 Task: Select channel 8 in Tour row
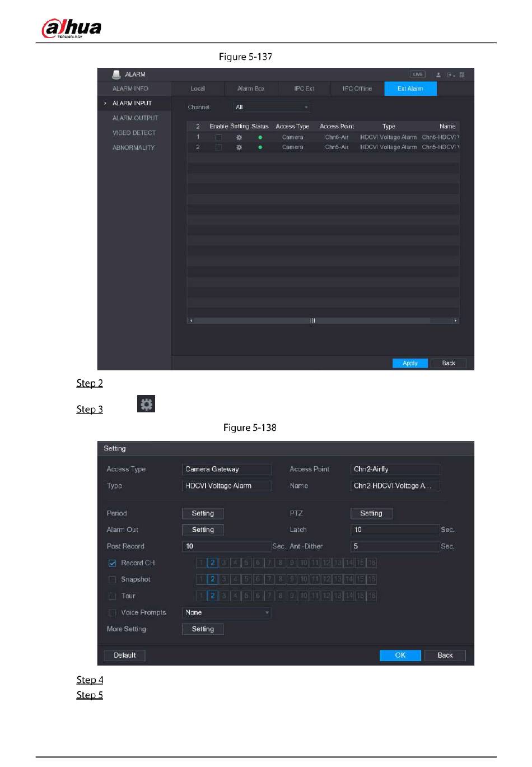click(x=281, y=596)
